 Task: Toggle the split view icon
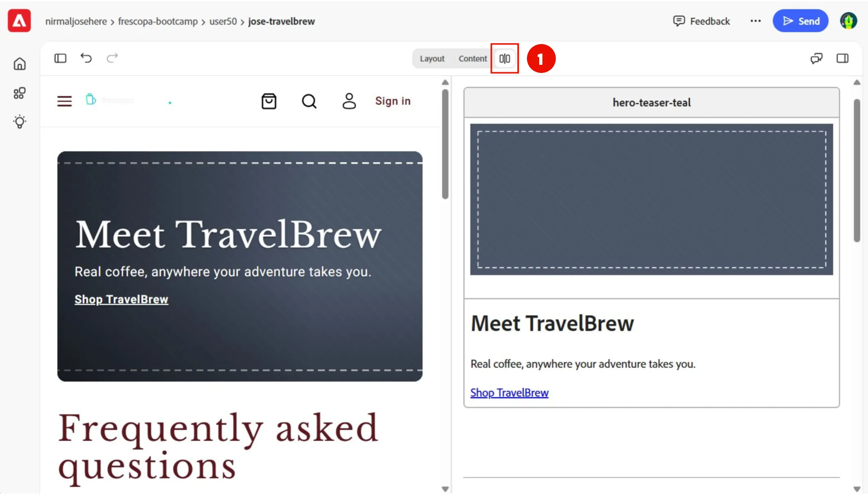[504, 59]
